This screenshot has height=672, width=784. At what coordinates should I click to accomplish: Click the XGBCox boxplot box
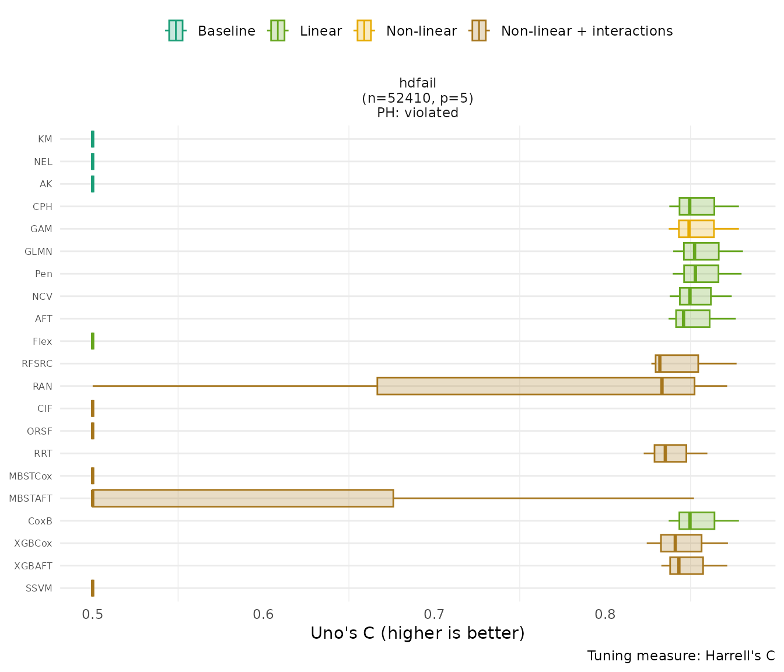(681, 543)
